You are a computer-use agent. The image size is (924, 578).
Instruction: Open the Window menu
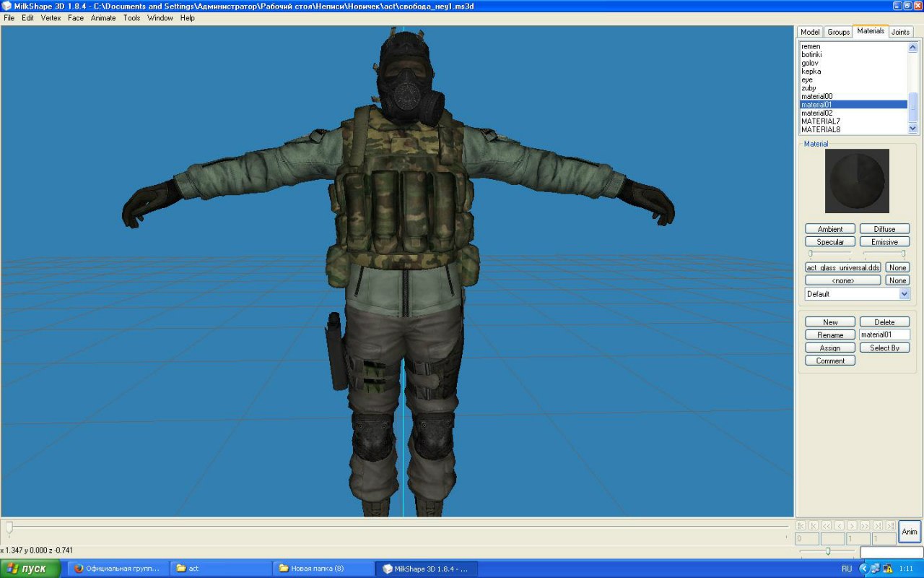(160, 18)
